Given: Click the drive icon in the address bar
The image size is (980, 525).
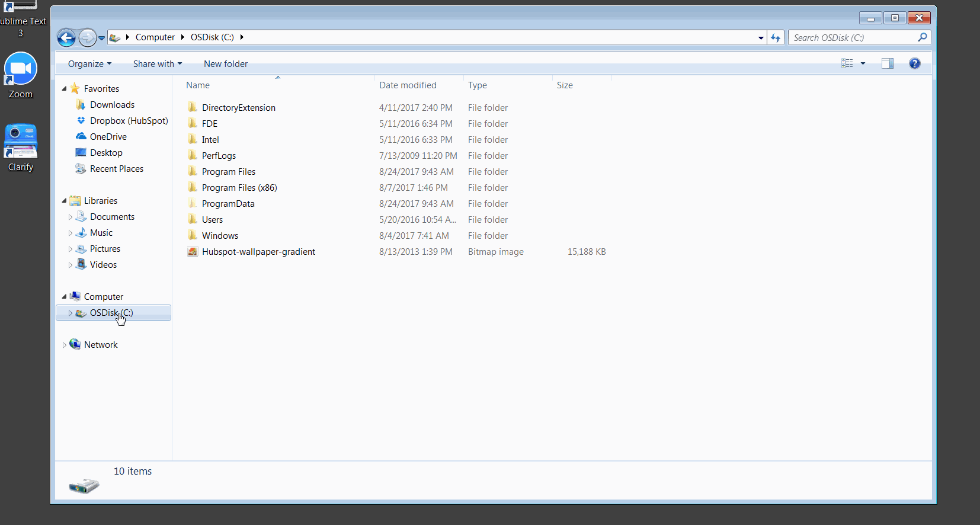Looking at the screenshot, I should tap(115, 38).
